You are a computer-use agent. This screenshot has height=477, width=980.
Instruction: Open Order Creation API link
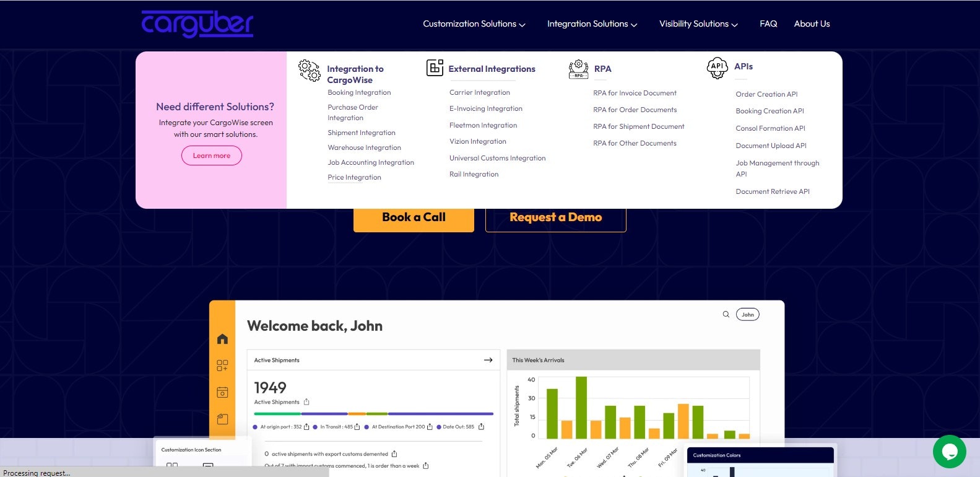point(766,94)
